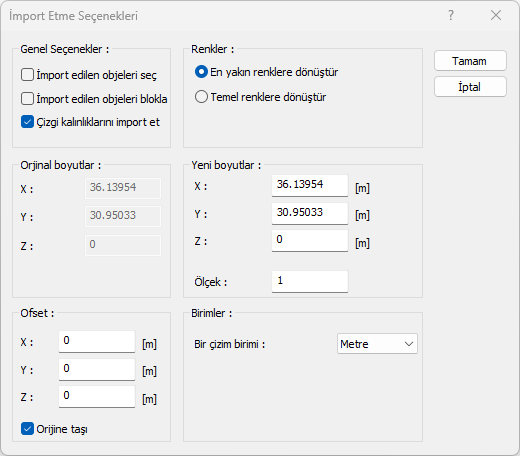Focus the Ofset X input field

click(97, 341)
